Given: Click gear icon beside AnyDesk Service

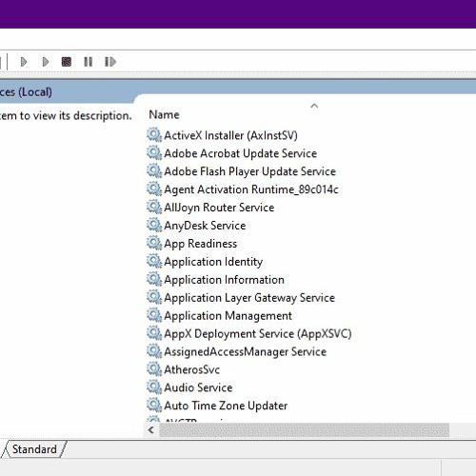Looking at the screenshot, I should coord(154,226).
